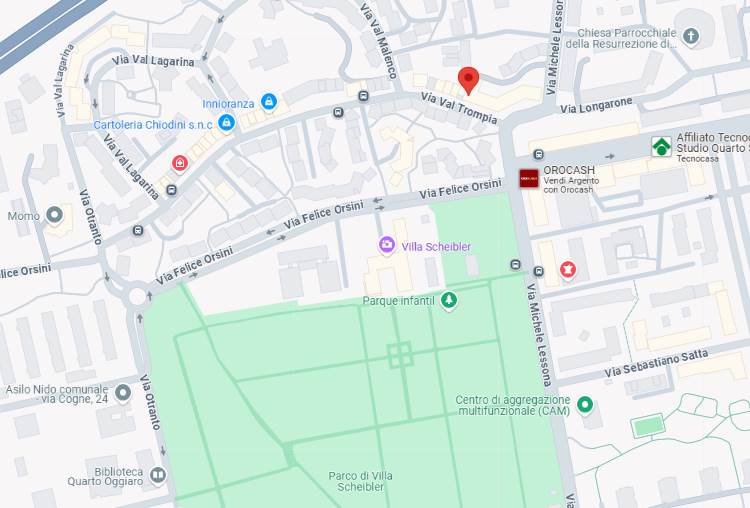The image size is (750, 508).
Task: Open the Tecnocasa green house logo marker
Action: [662, 146]
